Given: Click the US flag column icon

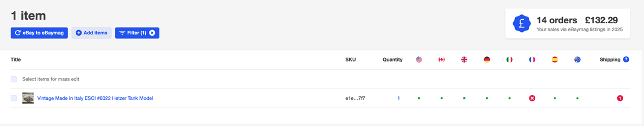Looking at the screenshot, I should tap(419, 59).
